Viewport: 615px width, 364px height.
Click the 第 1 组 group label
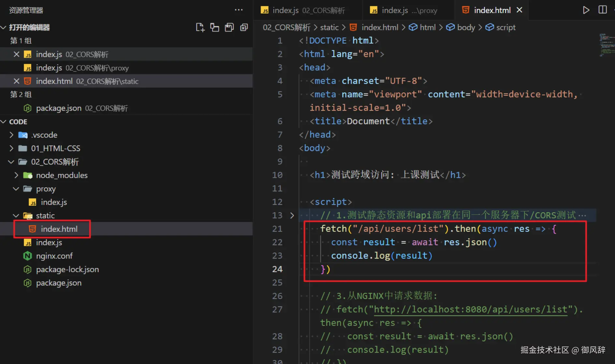(x=21, y=41)
